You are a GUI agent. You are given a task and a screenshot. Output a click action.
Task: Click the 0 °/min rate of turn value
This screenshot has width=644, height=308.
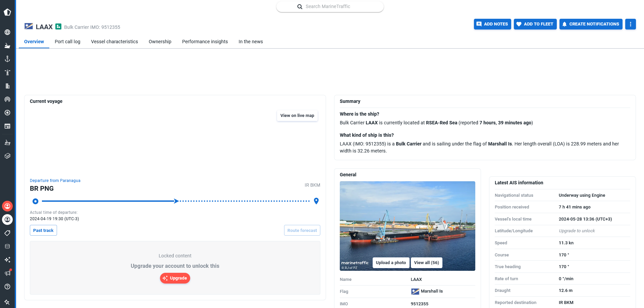click(566, 279)
